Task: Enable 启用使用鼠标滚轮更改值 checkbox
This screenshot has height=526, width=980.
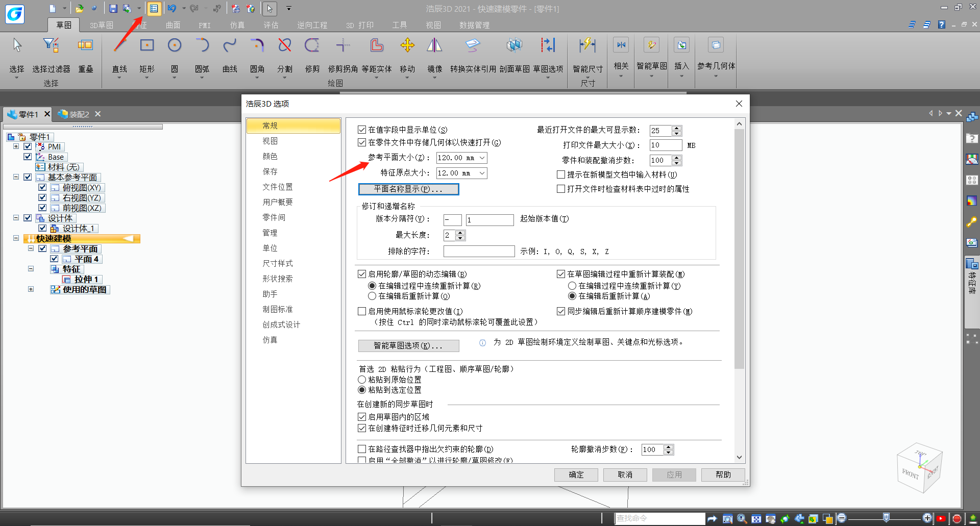Action: (362, 311)
